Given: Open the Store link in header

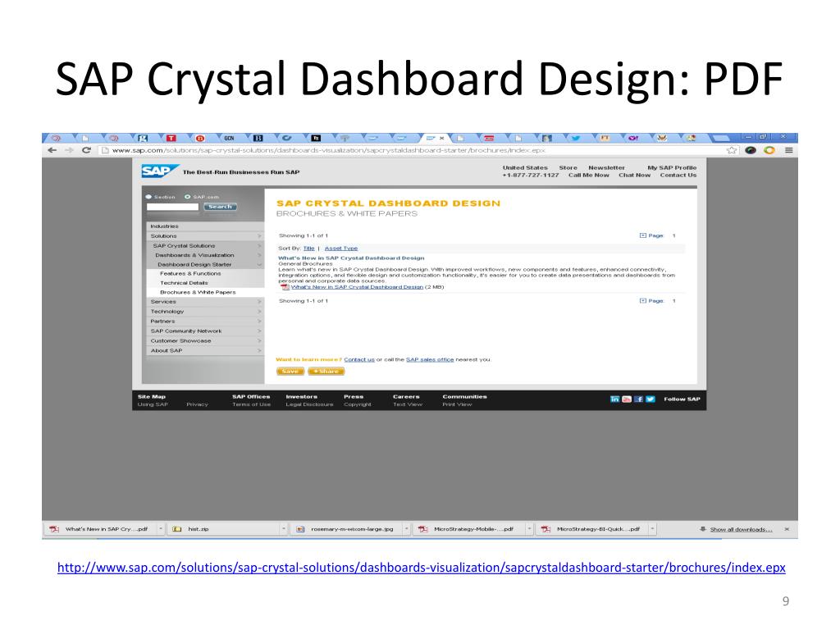Looking at the screenshot, I should click(x=568, y=167).
